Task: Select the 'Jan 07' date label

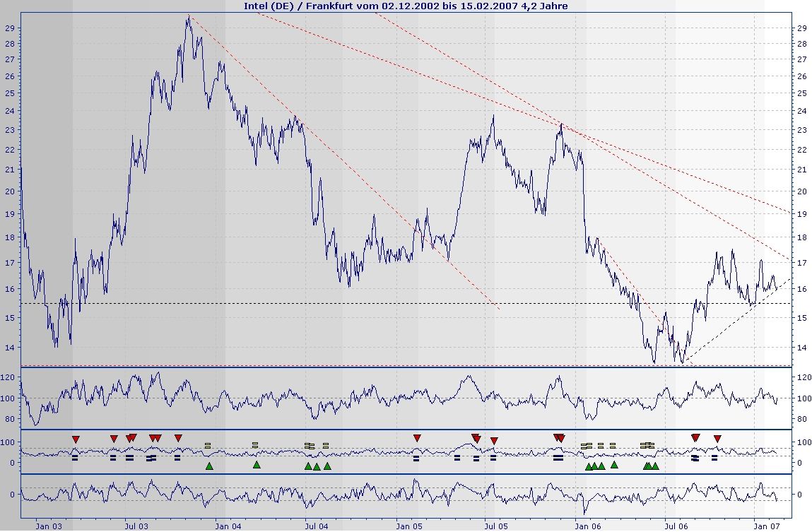Action: [x=767, y=526]
